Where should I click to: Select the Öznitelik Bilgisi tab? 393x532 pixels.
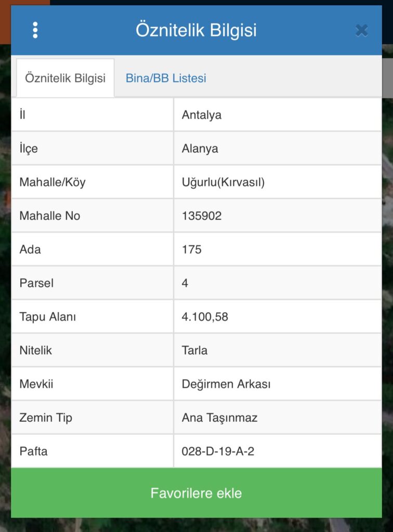65,78
